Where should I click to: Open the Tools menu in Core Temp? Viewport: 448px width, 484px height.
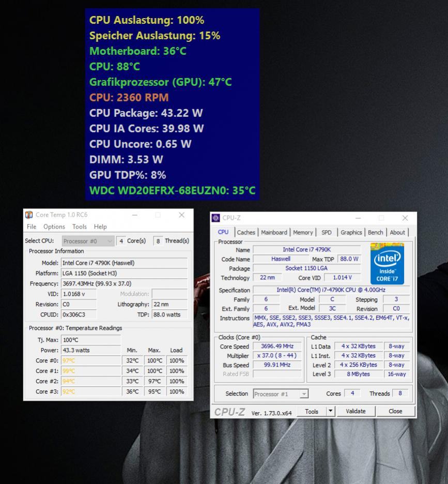(80, 226)
